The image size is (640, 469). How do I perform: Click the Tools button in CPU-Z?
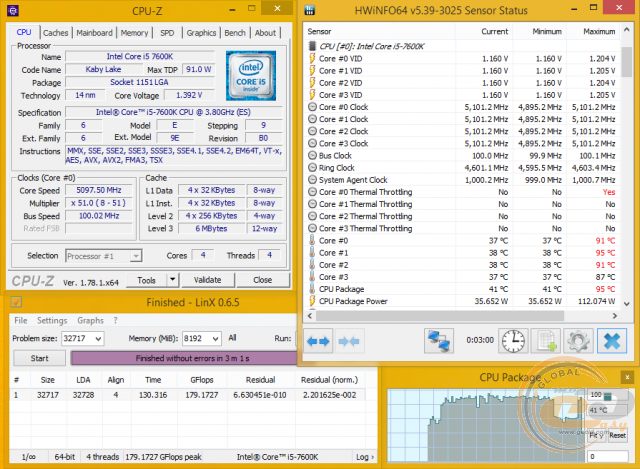(x=147, y=280)
